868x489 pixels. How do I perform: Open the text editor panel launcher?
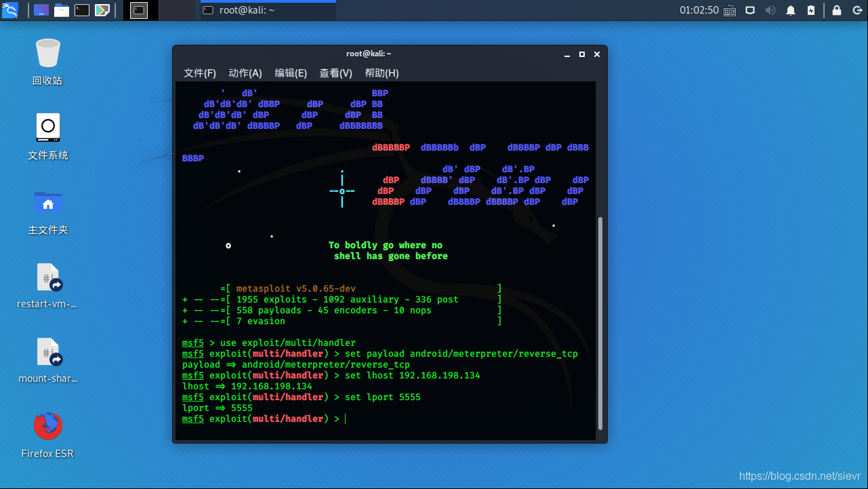tap(102, 10)
